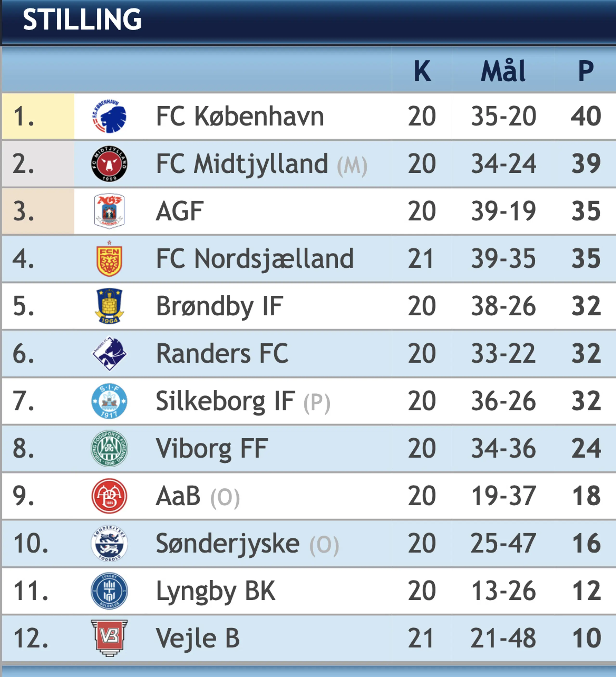The height and width of the screenshot is (677, 616).
Task: Click the AGF club crest
Action: point(109,211)
